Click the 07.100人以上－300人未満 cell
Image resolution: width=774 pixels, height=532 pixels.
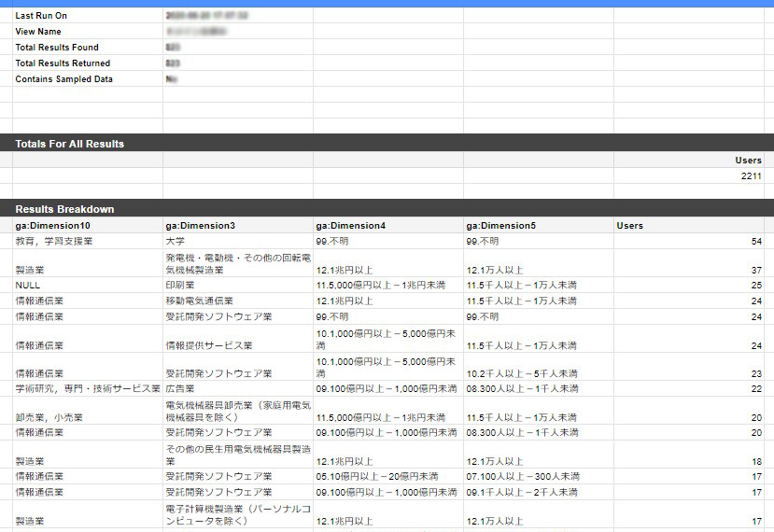tap(539, 476)
